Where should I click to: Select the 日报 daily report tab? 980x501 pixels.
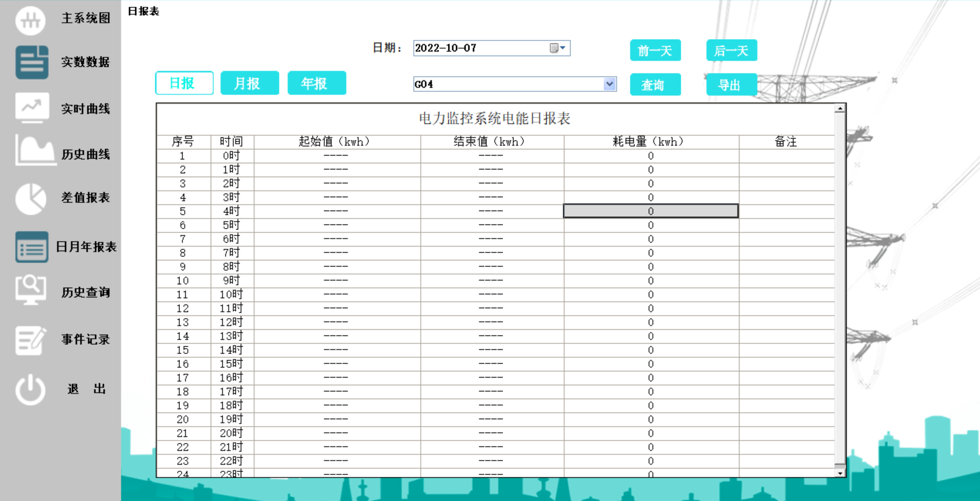(184, 83)
